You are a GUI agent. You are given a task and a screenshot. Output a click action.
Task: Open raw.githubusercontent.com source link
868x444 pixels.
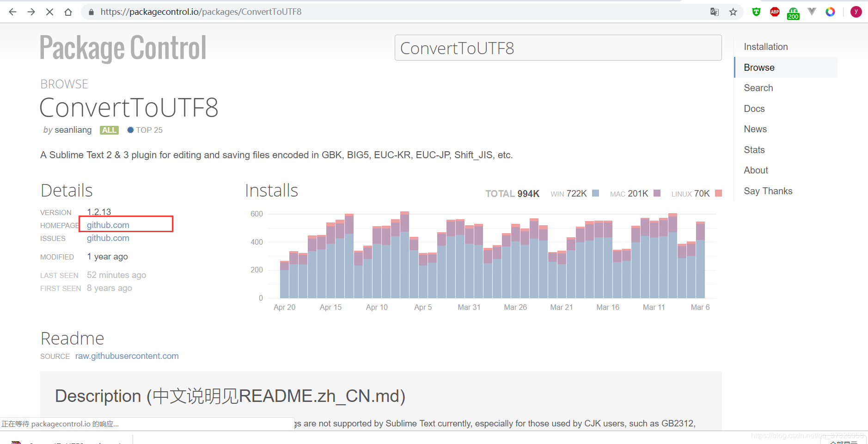127,356
